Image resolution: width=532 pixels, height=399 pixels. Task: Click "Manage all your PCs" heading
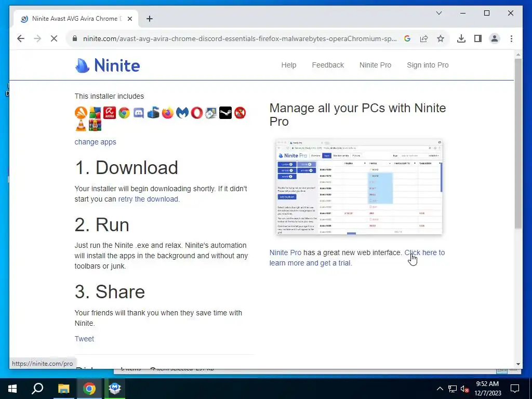pos(357,115)
